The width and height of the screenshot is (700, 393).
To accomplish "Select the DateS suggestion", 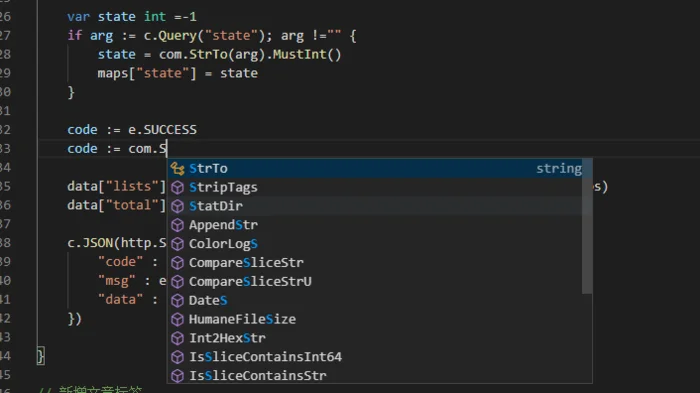I will coord(375,300).
